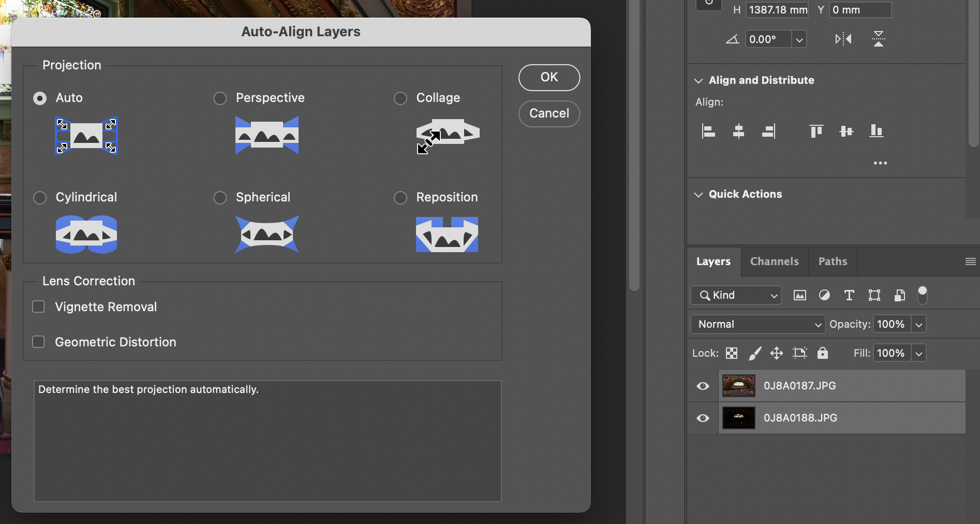Screen dimensions: 980x524
Task: Click the align left edges icon
Action: (x=708, y=132)
